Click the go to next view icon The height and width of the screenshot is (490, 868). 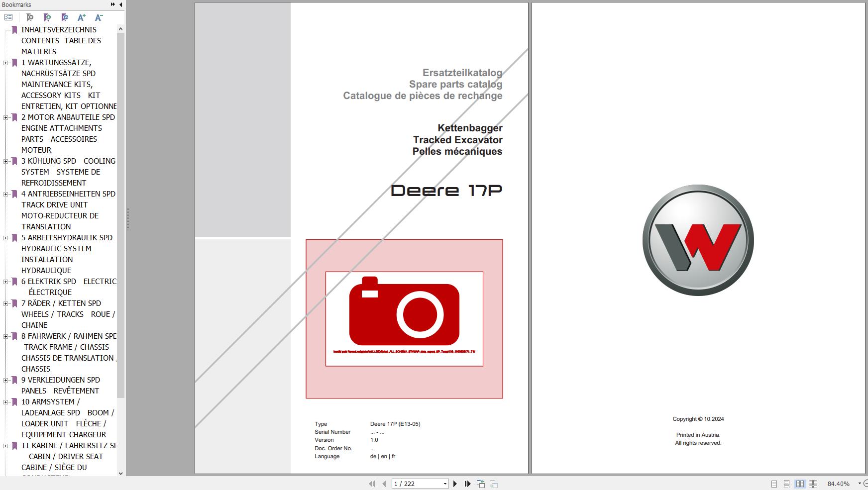pos(494,484)
